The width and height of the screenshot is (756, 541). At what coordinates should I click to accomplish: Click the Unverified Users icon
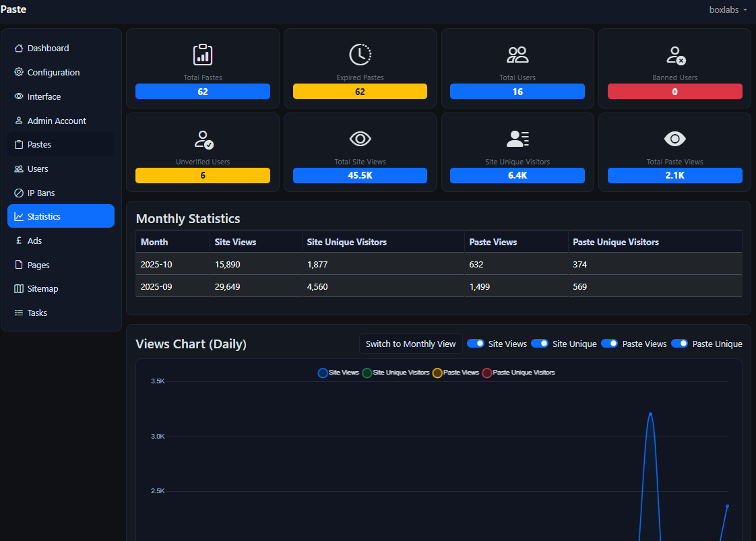pos(202,139)
